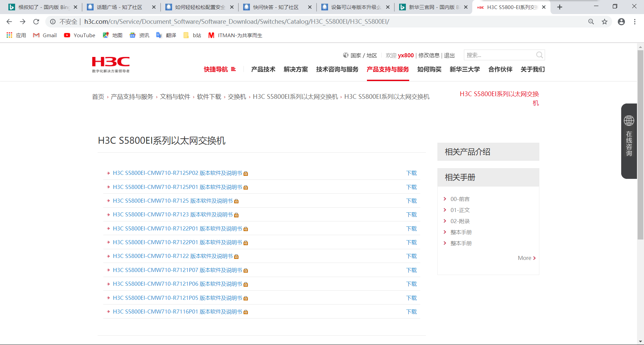Open the 技术咨询与服务 menu

[337, 69]
